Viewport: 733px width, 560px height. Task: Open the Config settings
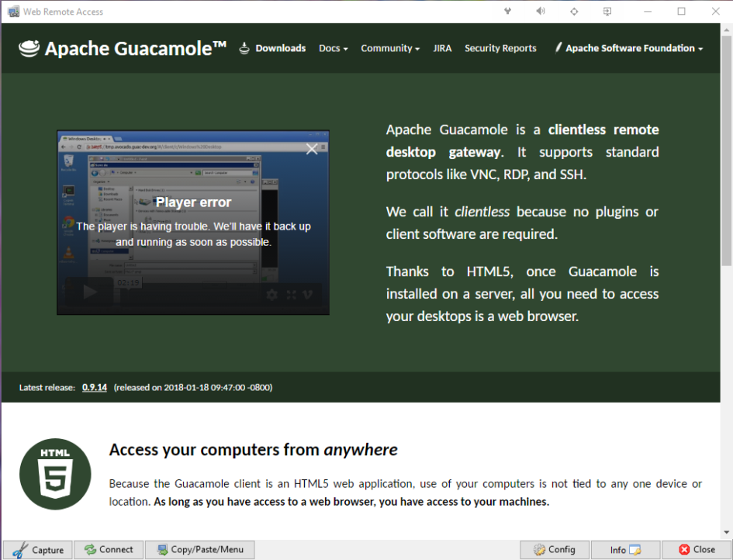[x=554, y=549]
